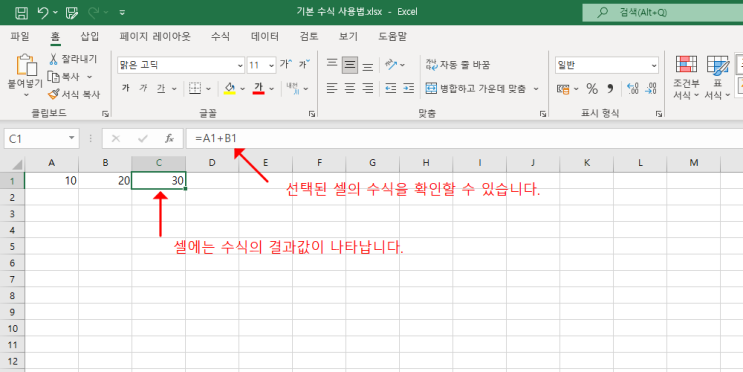
Task: Open the 도움말 ribbon tab
Action: 392,36
